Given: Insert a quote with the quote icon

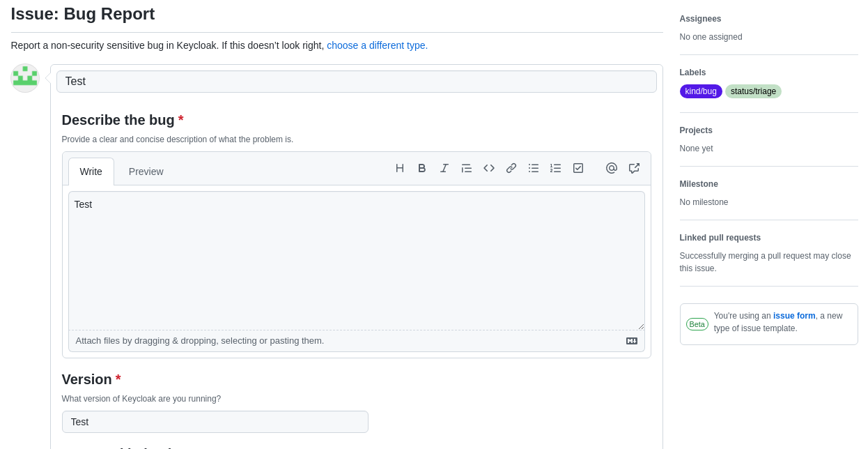Looking at the screenshot, I should (x=467, y=168).
